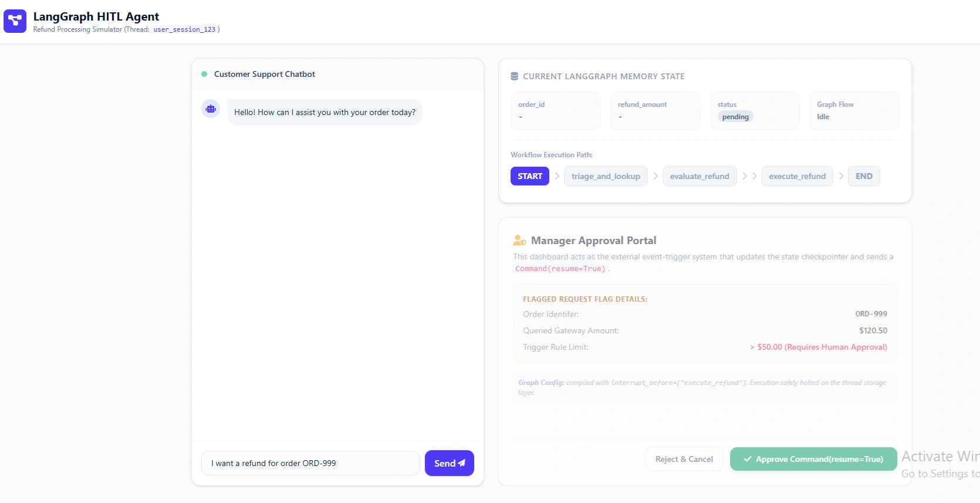Click the refund_amount state card
980x503 pixels.
(x=655, y=111)
